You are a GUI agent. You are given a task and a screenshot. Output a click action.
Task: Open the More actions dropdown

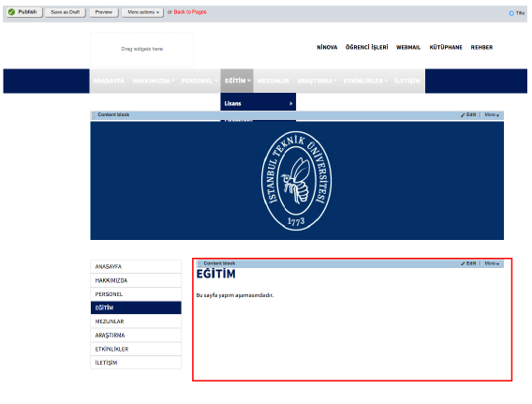point(142,12)
